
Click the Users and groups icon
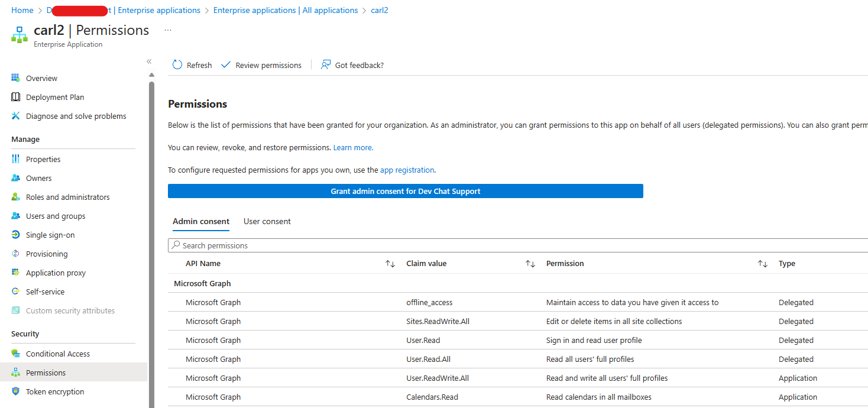pyautogui.click(x=15, y=216)
